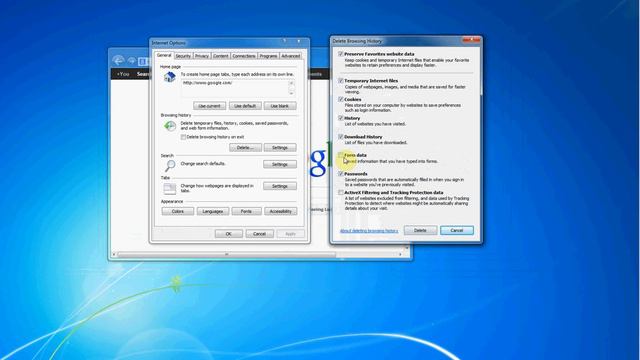This screenshot has height=360, width=640.
Task: Click Delete in Delete Browsing History dialog
Action: coord(420,231)
